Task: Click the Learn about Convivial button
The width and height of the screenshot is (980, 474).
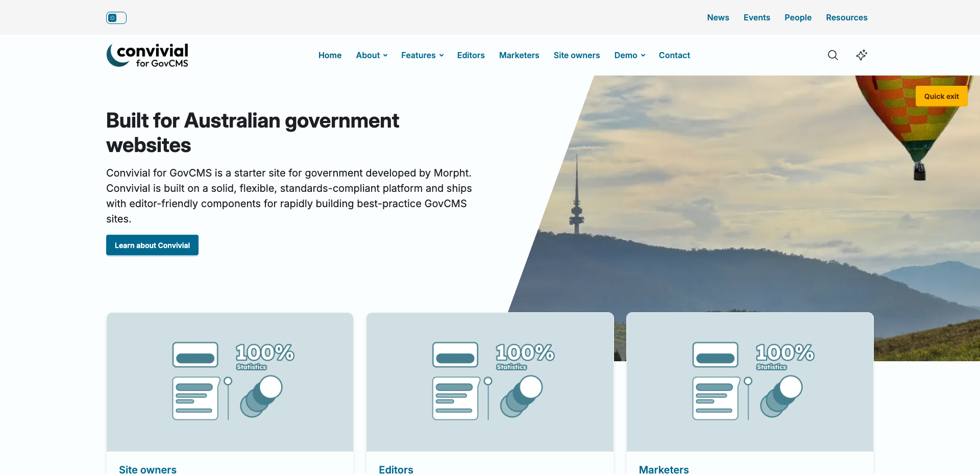Action: coord(152,245)
